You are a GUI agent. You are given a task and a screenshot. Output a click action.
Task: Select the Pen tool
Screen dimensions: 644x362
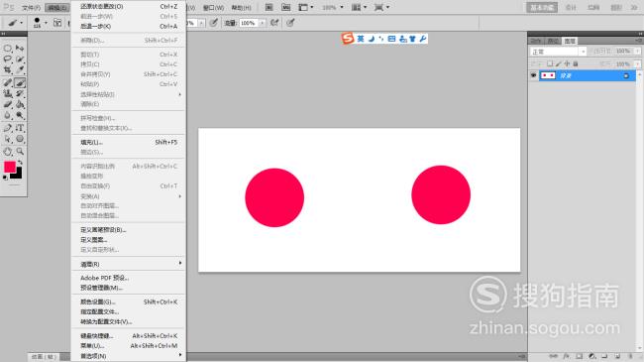[x=8, y=128]
